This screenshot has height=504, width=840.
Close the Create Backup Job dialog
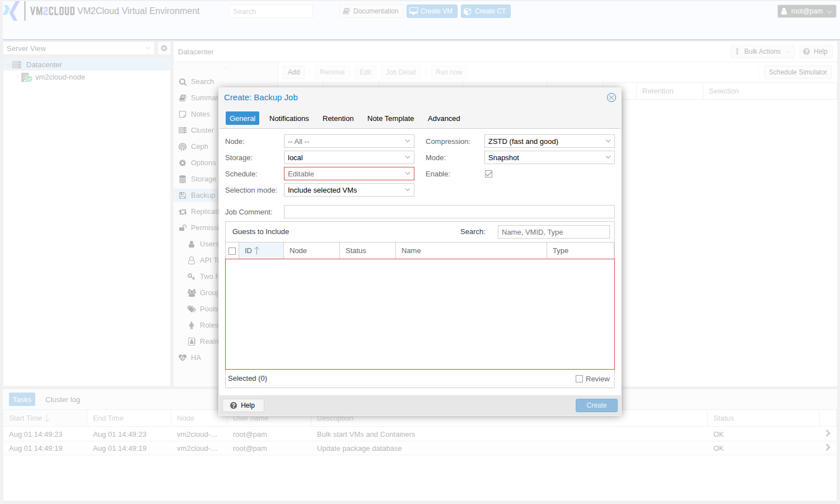(612, 97)
